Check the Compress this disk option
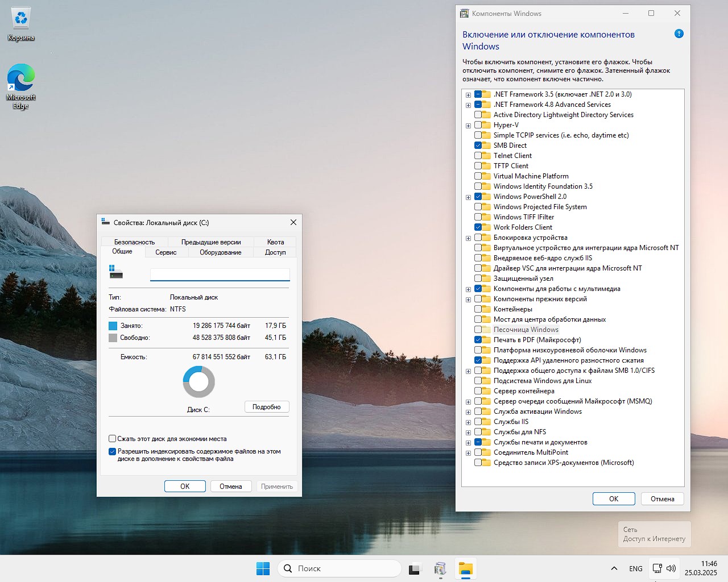Screen dimensions: 728x582 click(x=113, y=439)
